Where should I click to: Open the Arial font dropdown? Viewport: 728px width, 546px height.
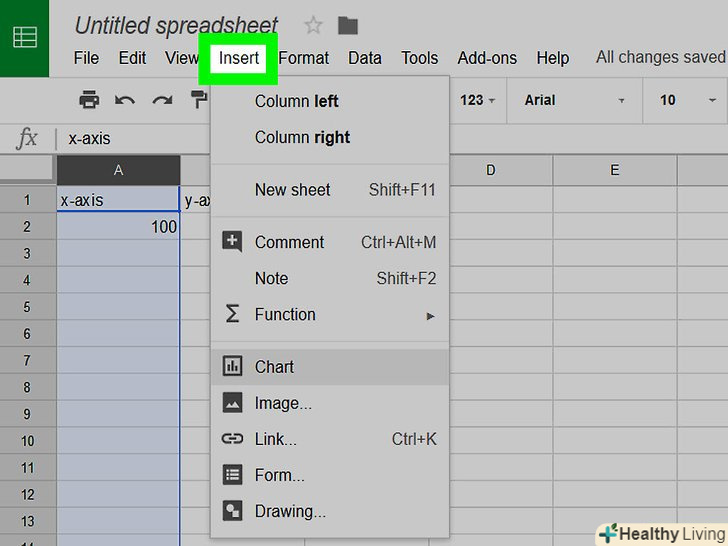[574, 100]
